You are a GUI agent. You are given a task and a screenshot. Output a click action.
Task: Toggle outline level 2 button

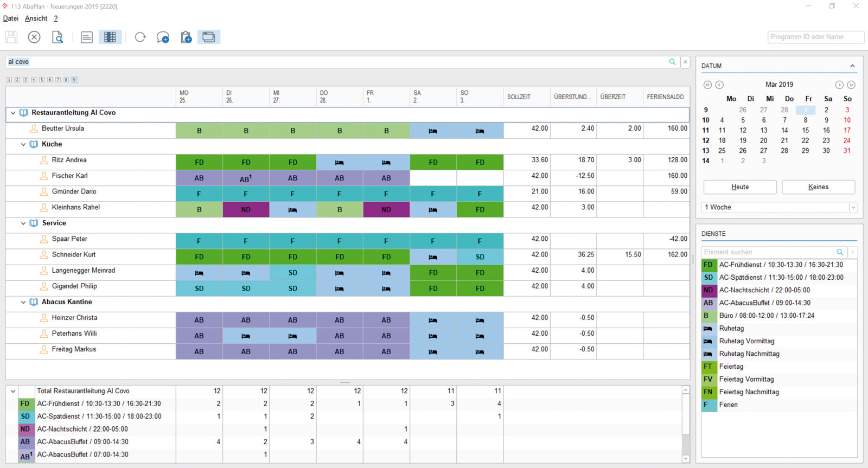click(x=17, y=80)
